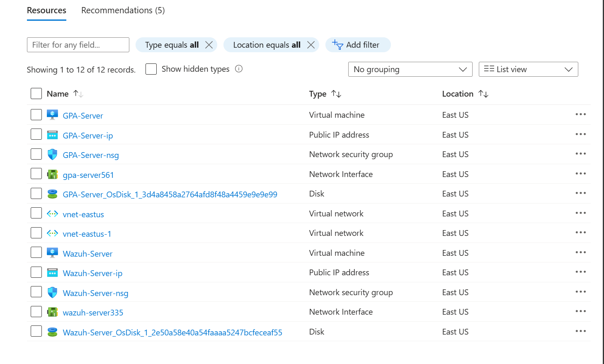Screen dimensions: 604x364
Task: Open more options for GPA-Server row
Action: click(x=581, y=114)
